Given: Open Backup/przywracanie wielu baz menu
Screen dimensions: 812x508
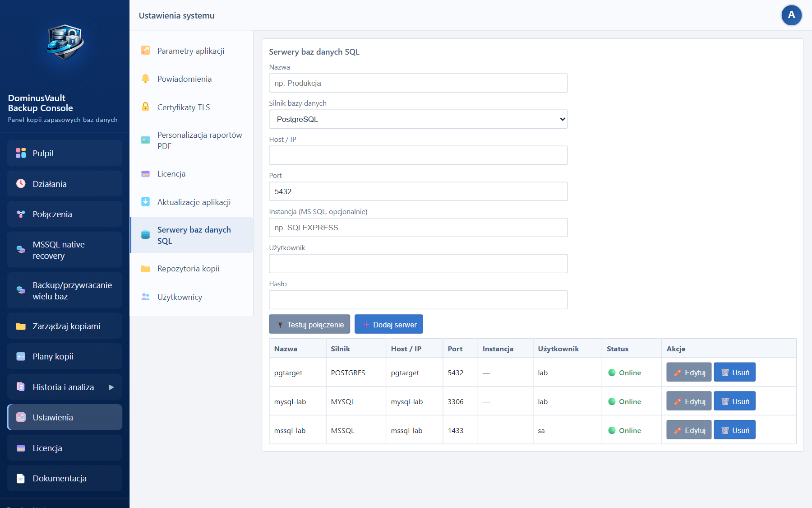Looking at the screenshot, I should click(x=65, y=290).
